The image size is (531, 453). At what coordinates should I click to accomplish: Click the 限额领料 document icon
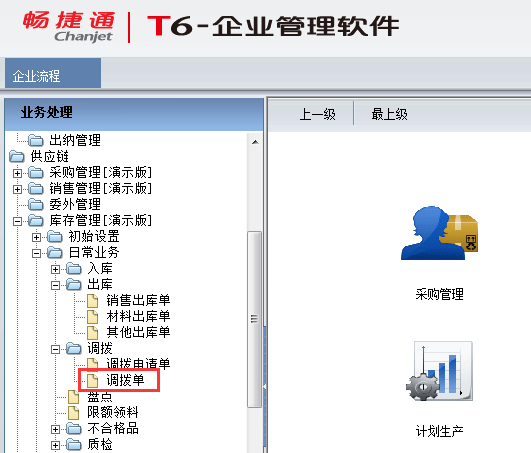click(73, 412)
